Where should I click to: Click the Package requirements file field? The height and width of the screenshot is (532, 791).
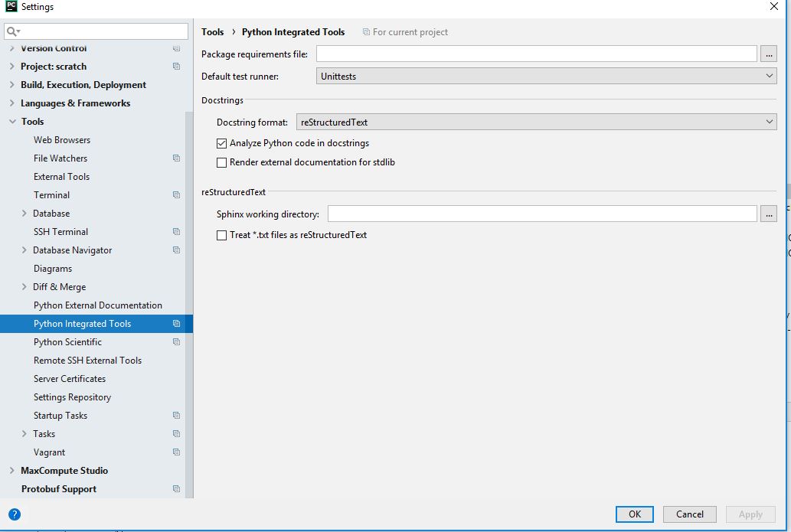[537, 54]
